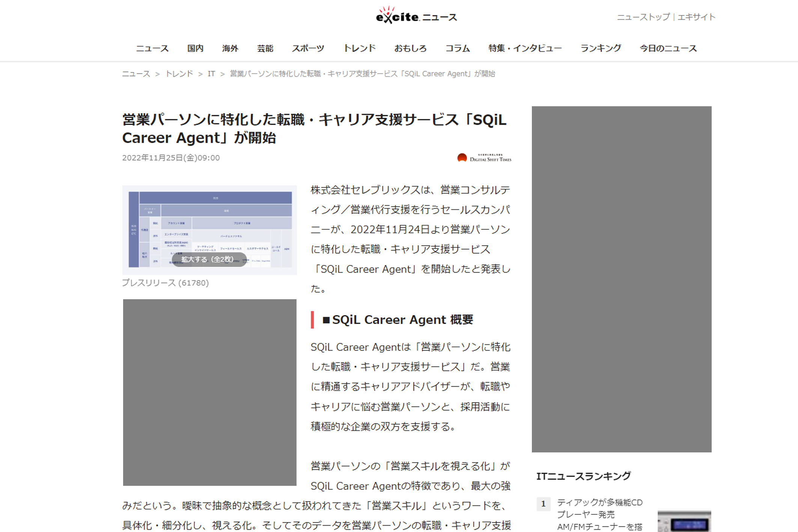
Task: Select 特集・インタビュー in the navigation menu
Action: [x=525, y=48]
